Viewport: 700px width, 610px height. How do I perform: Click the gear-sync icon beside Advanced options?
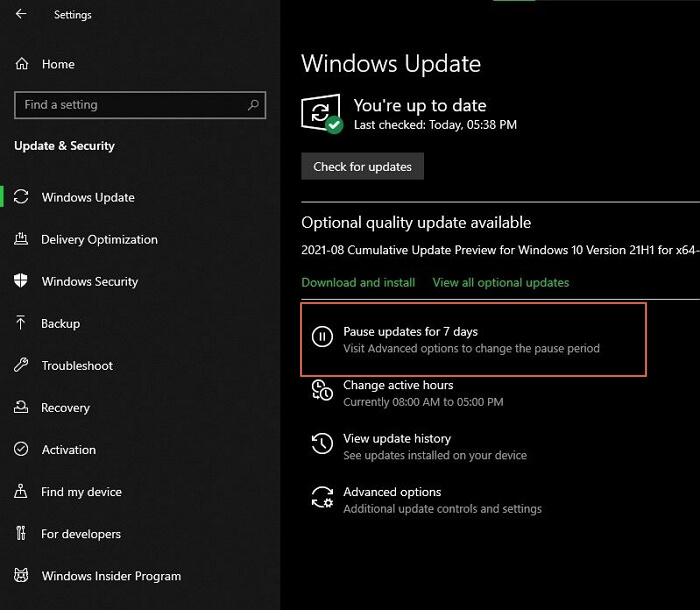[x=322, y=497]
